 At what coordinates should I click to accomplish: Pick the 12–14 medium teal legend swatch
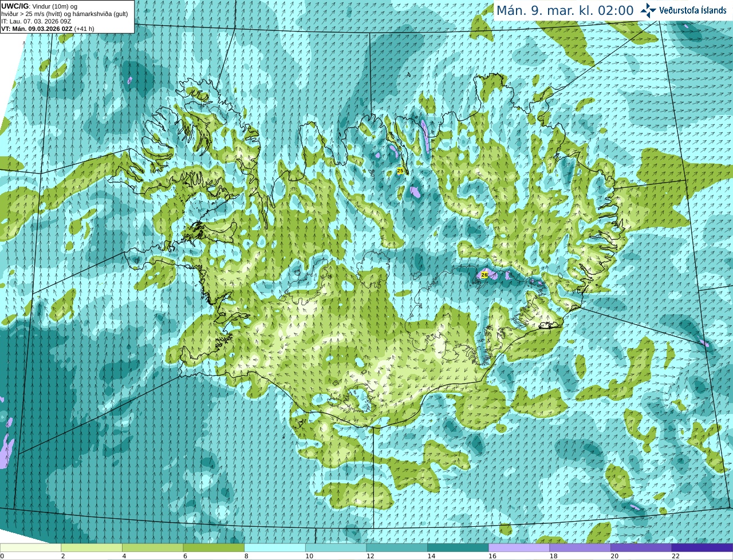pos(397,547)
